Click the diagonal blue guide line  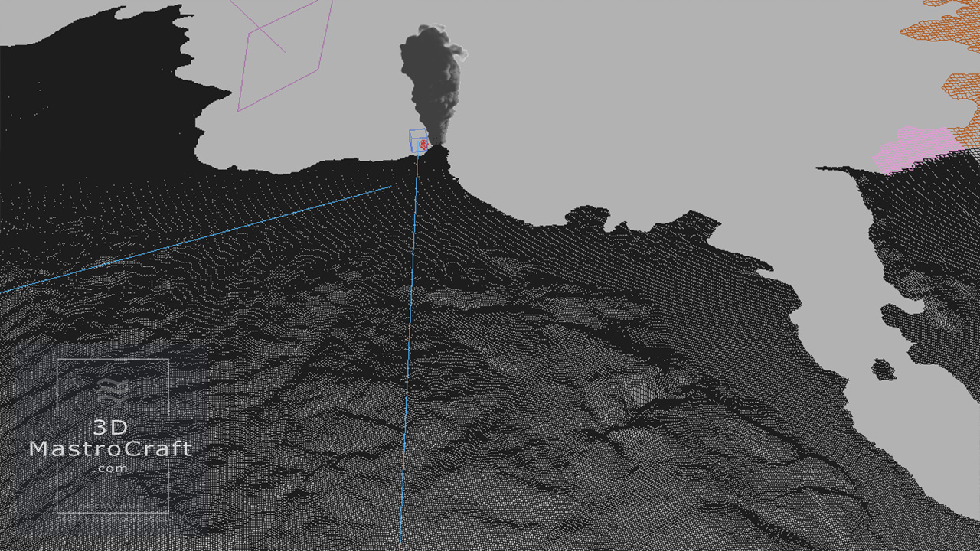(191, 240)
